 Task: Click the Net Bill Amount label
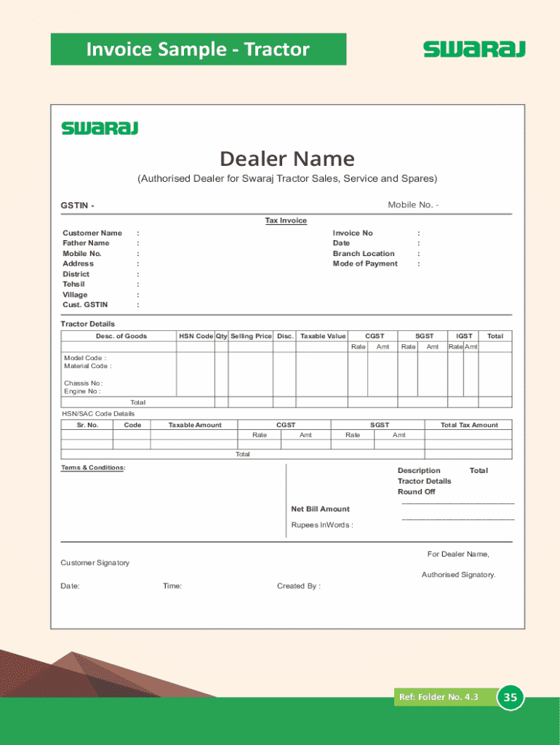click(x=320, y=509)
